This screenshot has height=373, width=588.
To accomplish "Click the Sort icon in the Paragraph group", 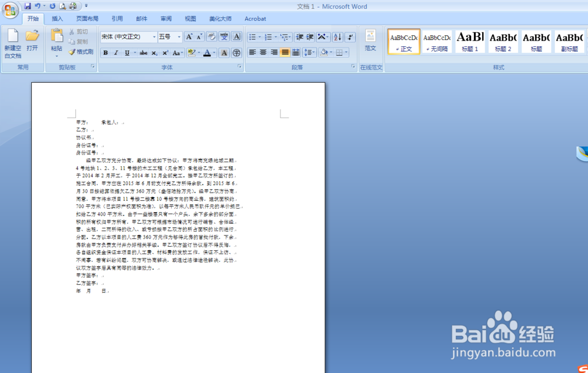I will pyautogui.click(x=337, y=37).
